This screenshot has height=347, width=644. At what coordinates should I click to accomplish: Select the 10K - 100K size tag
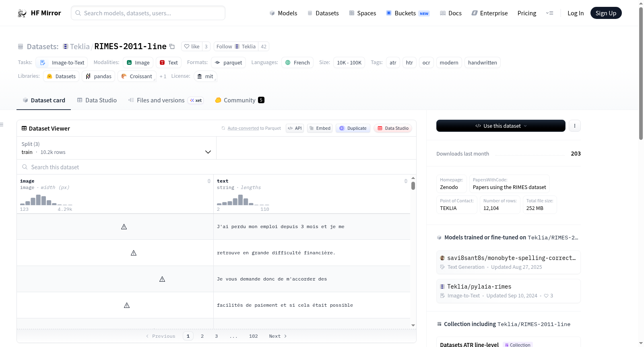[349, 62]
